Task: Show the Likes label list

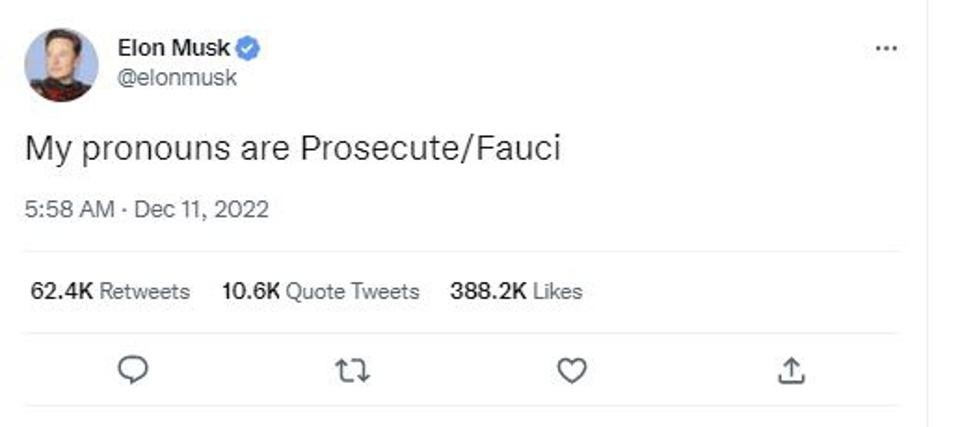Action: pos(557,291)
